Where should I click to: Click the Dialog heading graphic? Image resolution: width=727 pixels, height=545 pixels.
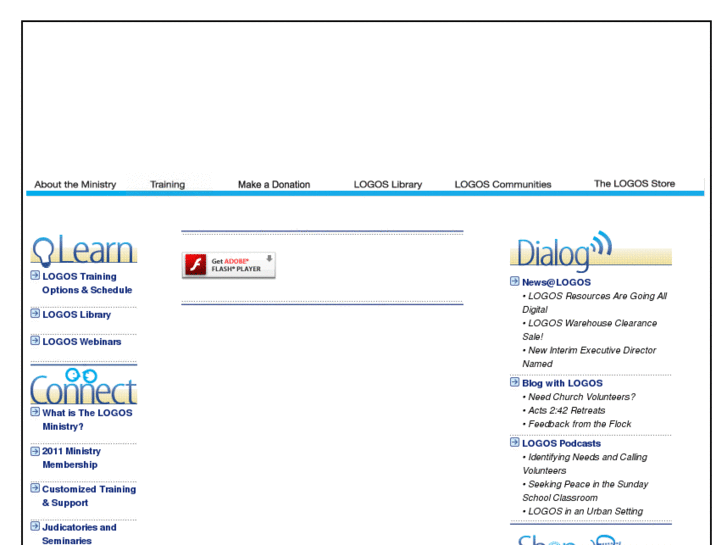590,251
